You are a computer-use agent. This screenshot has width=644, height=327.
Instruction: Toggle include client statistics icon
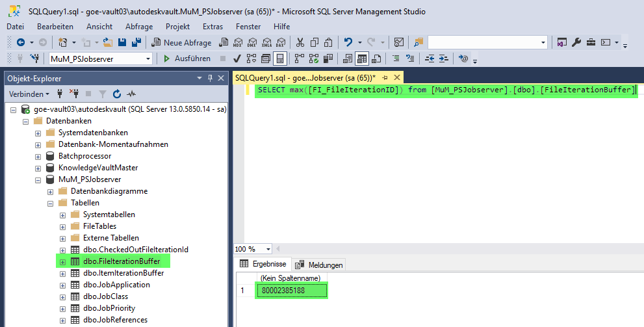(x=328, y=59)
